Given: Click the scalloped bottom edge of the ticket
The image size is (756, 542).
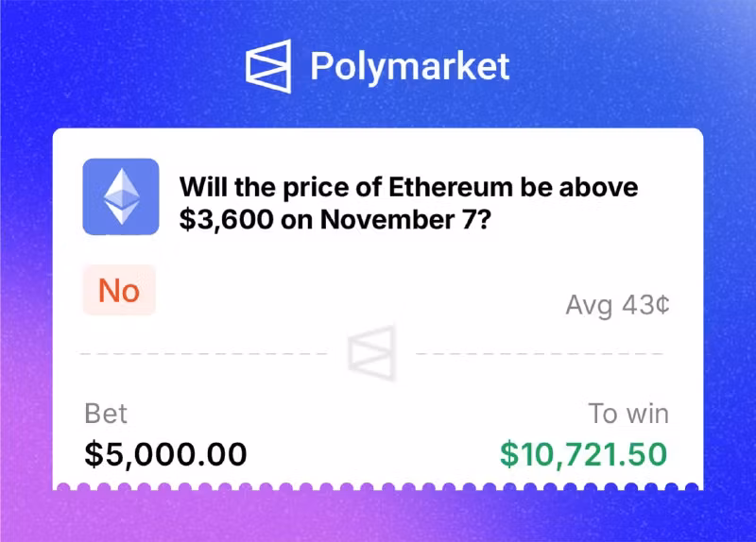Looking at the screenshot, I should point(378,488).
